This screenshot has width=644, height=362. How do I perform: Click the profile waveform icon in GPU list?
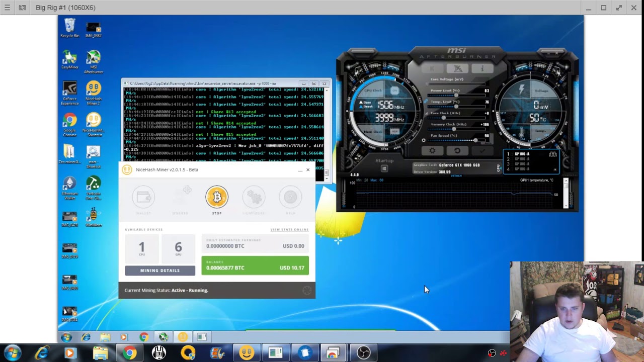552,154
